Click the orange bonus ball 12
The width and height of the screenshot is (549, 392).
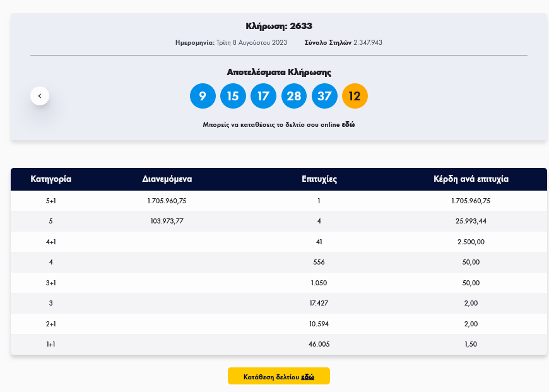point(355,96)
